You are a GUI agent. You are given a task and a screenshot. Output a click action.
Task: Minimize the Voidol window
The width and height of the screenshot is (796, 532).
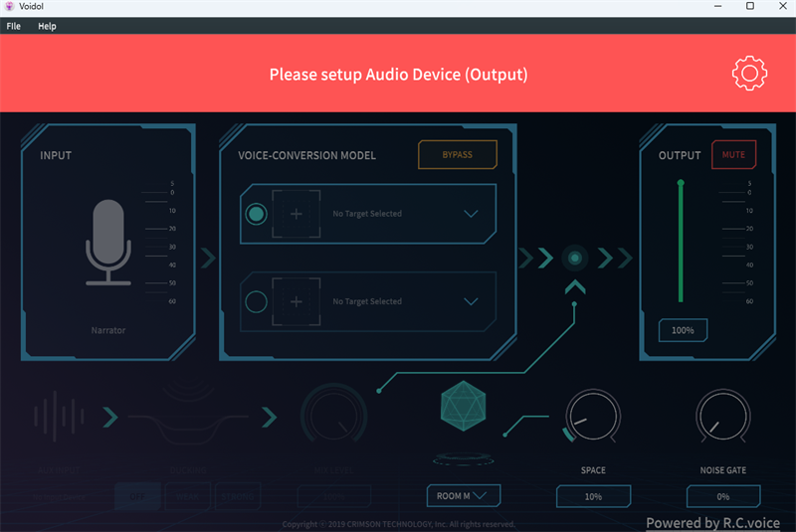(717, 6)
